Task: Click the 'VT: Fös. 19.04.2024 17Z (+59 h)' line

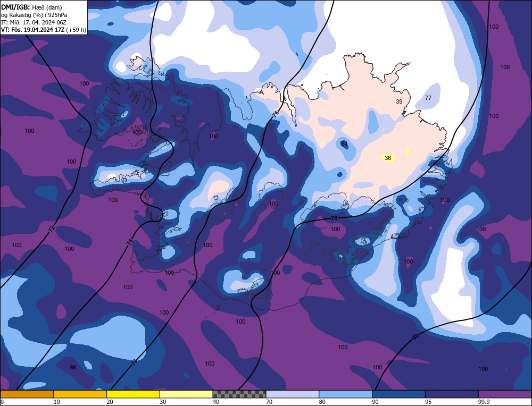Action: [44, 30]
